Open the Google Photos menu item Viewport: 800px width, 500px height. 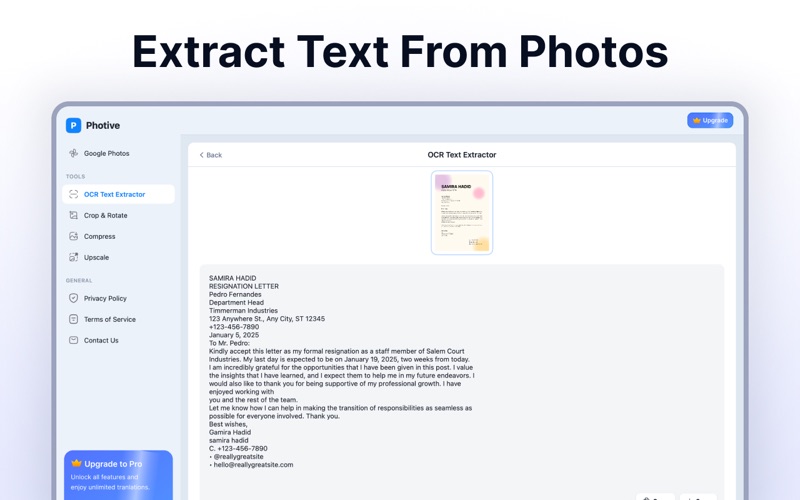coord(118,153)
